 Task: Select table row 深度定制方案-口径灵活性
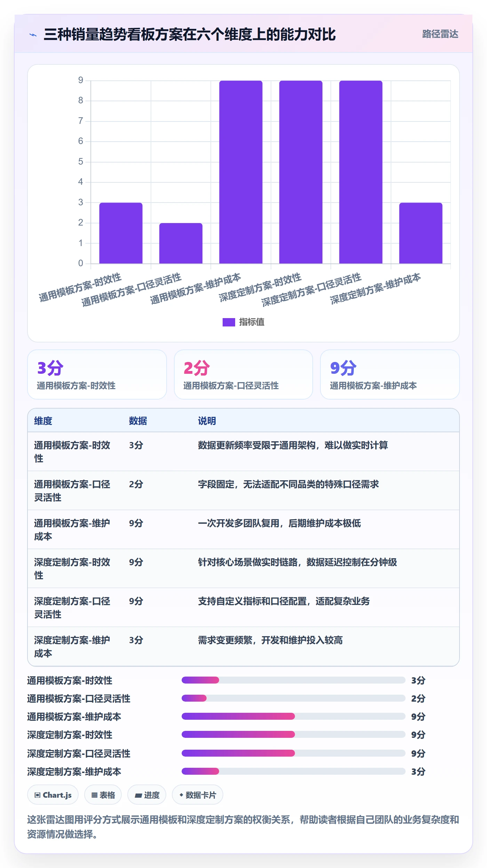pyautogui.click(x=243, y=608)
